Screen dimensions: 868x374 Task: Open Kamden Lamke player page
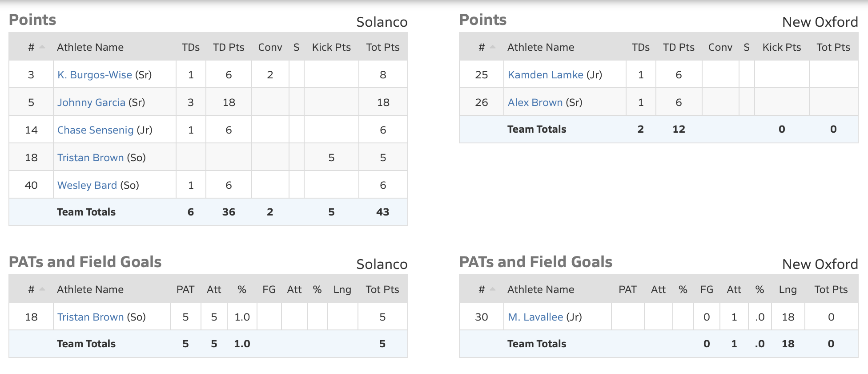coord(545,75)
